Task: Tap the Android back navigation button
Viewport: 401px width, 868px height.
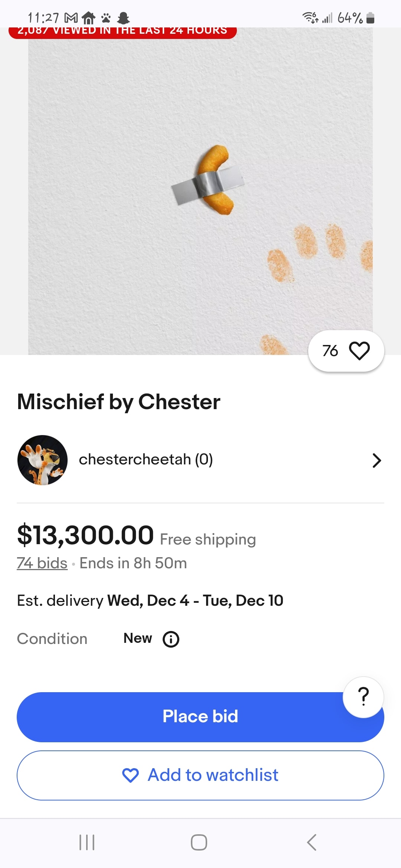Action: point(312,842)
